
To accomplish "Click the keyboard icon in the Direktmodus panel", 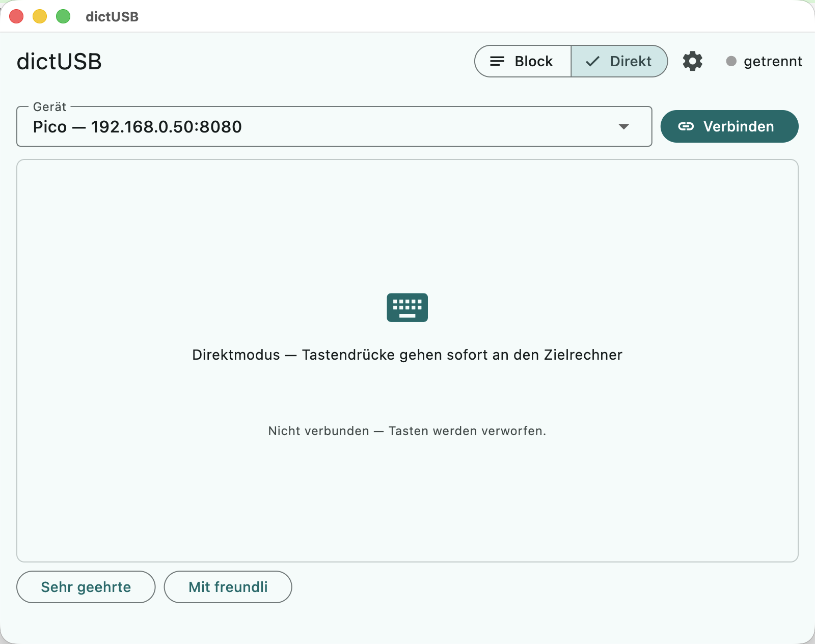I will (407, 308).
